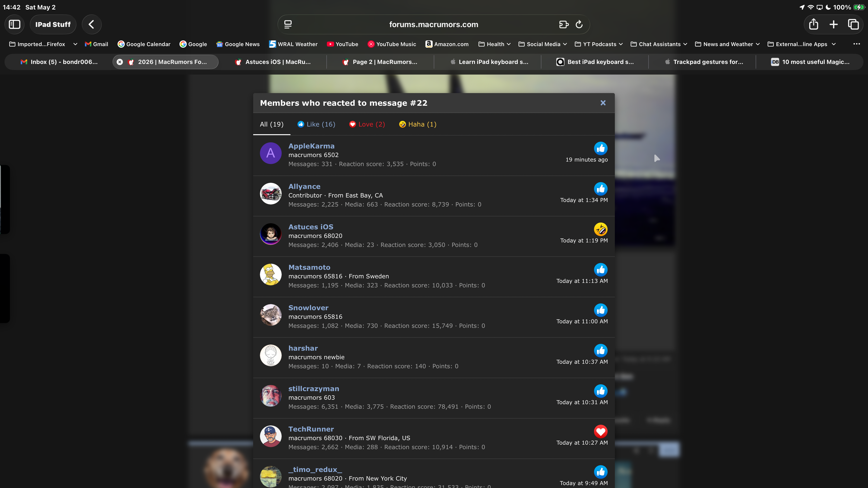The image size is (868, 488).
Task: Open Matsamoto's profile link
Action: point(309,267)
